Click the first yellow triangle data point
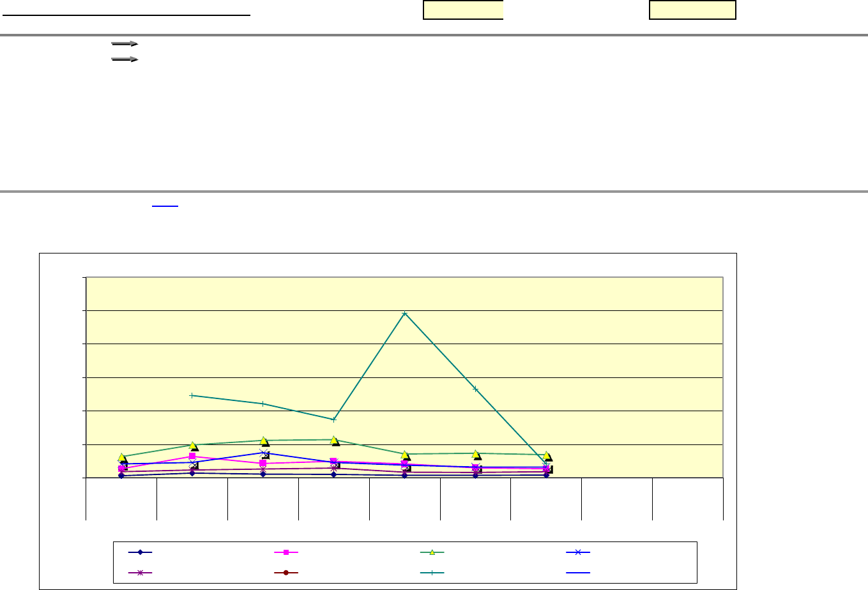Image resolution: width=868 pixels, height=590 pixels. tap(122, 457)
